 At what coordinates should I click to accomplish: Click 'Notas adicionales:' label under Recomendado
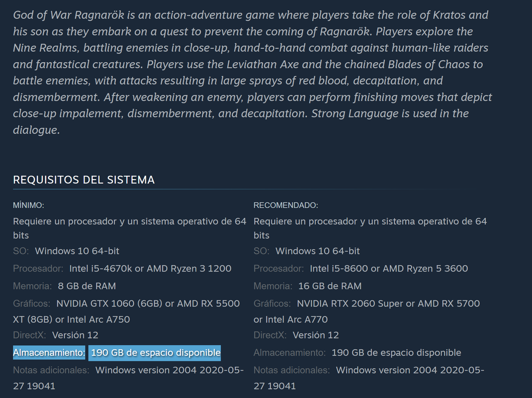point(291,370)
